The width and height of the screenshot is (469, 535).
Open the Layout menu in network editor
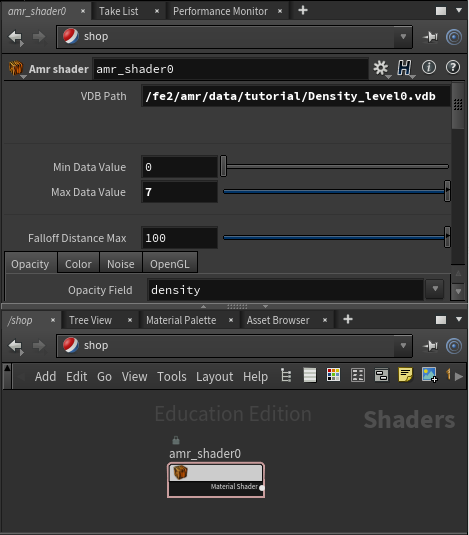(214, 376)
